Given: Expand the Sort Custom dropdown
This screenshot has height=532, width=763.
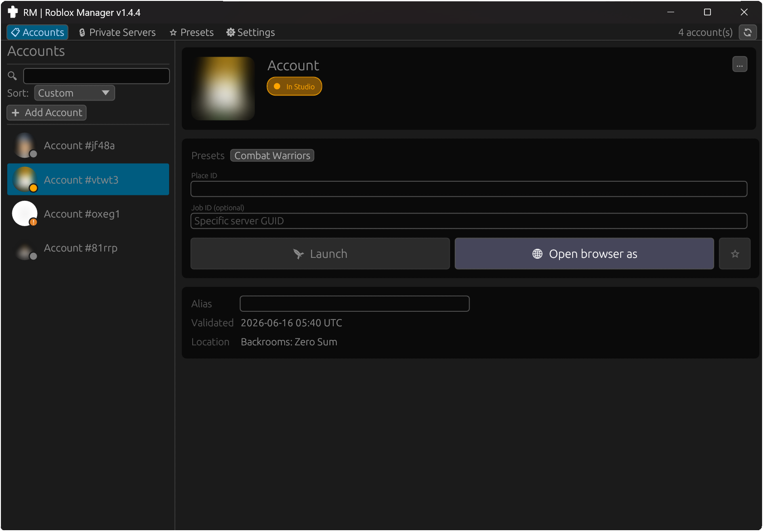Looking at the screenshot, I should click(x=74, y=93).
